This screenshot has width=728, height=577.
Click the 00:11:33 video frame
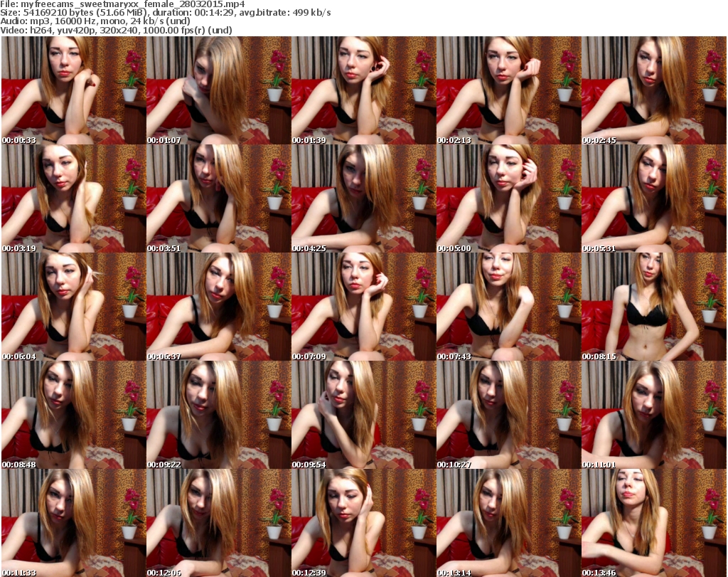pos(74,523)
